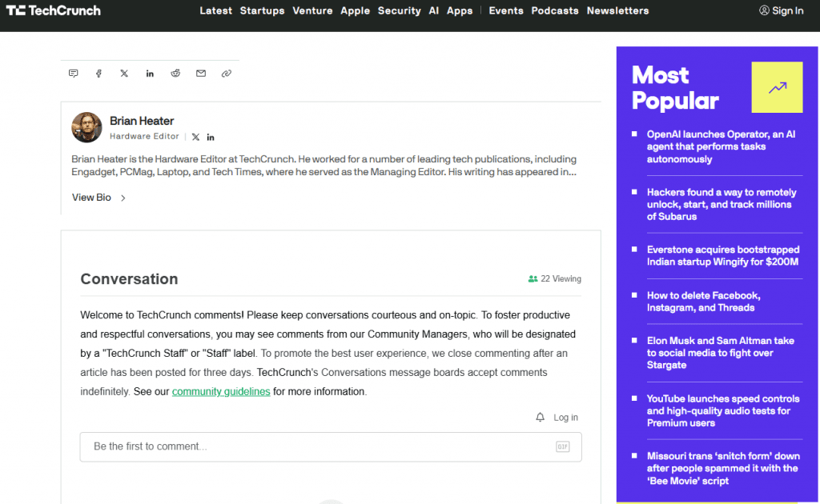Viewport: 820px width, 504px height.
Task: Open Brian Heater's X profile
Action: tap(195, 136)
